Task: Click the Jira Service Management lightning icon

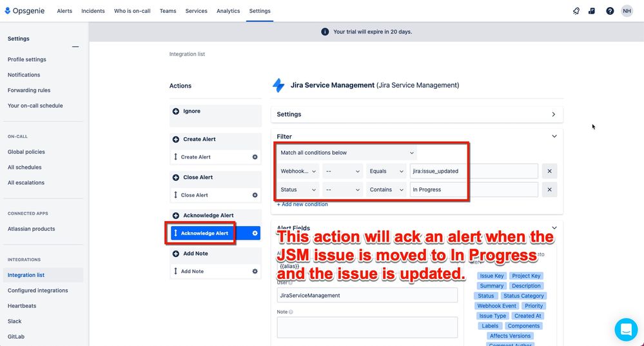Action: click(x=278, y=85)
